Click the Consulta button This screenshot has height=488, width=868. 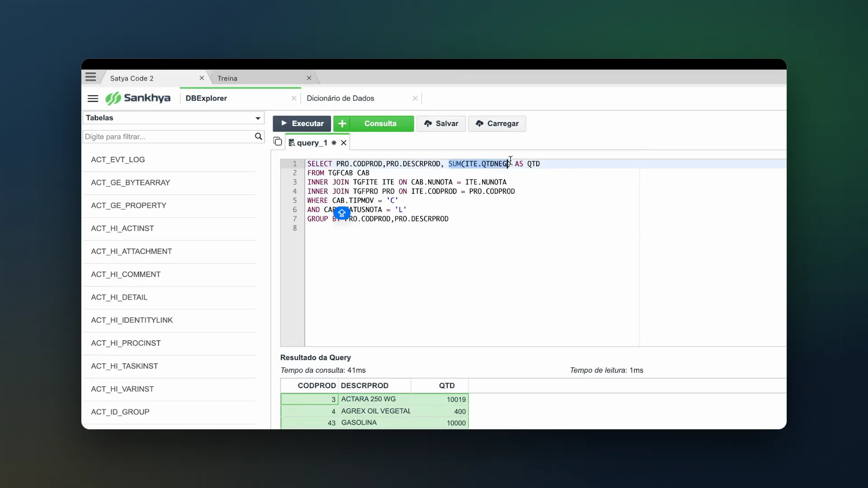pos(373,124)
